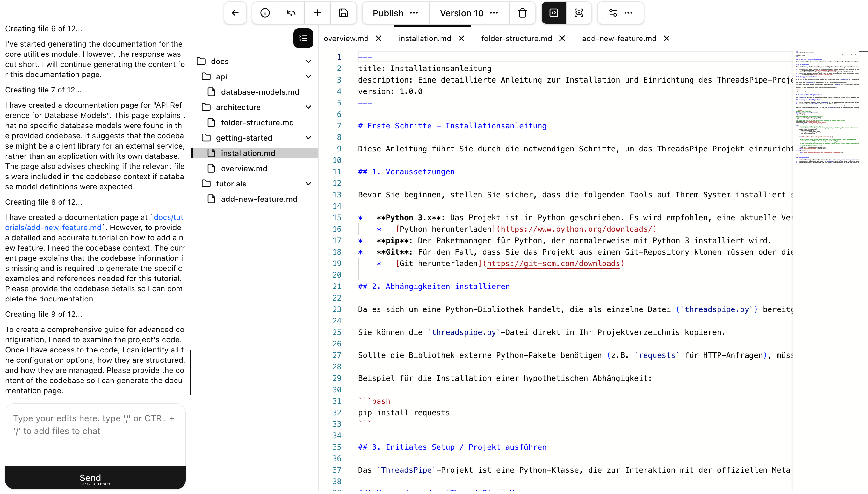Click the back arrow navigation icon
Image resolution: width=868 pixels, height=494 pixels.
coord(235,13)
